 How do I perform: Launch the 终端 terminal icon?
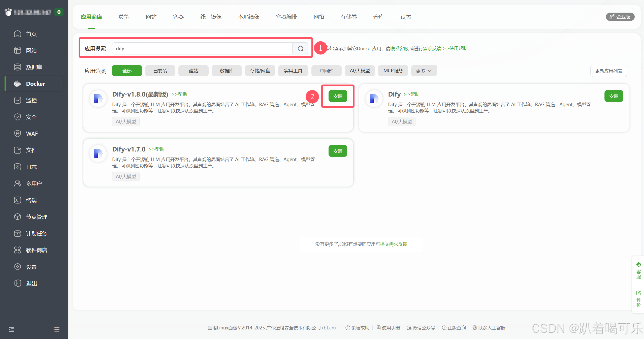17,200
